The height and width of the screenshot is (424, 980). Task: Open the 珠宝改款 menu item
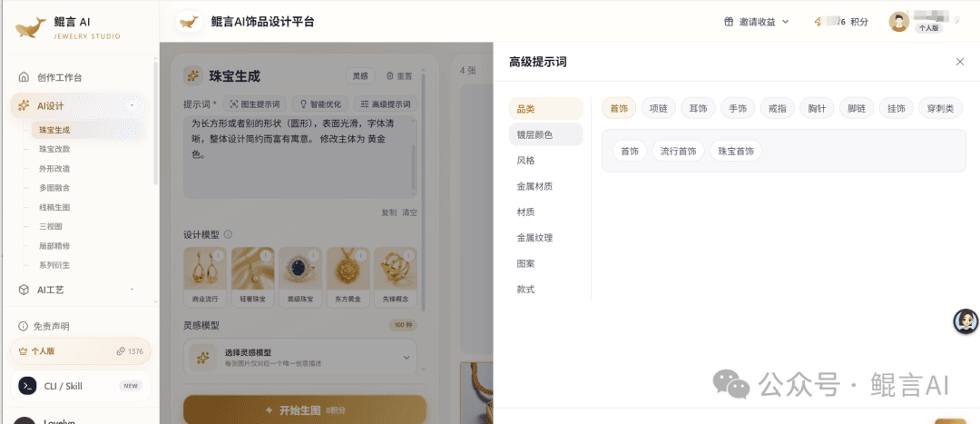tap(54, 150)
